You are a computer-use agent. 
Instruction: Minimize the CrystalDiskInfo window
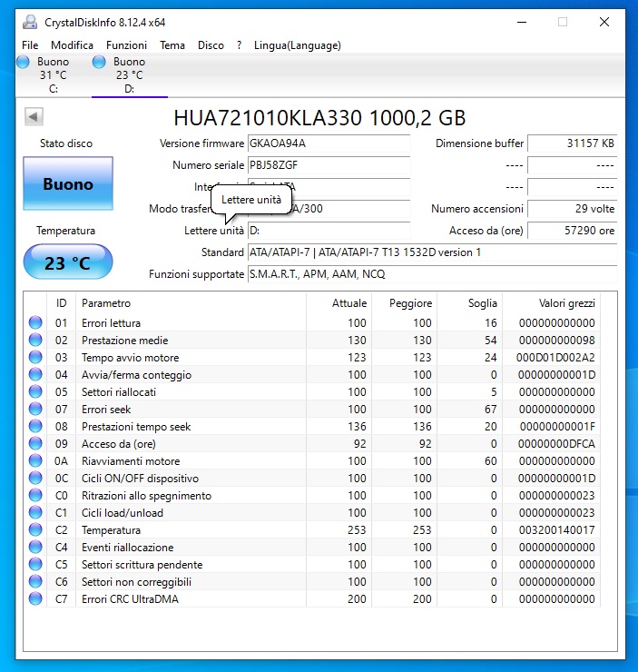[522, 23]
